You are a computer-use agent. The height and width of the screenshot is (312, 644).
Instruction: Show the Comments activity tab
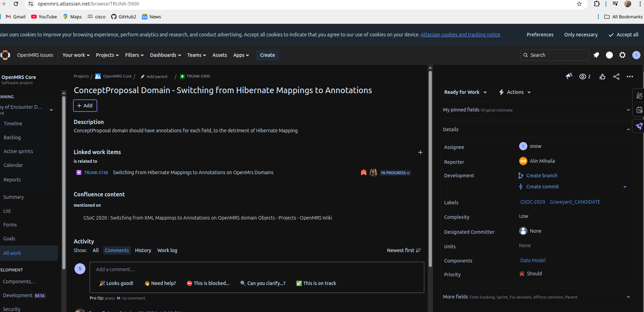point(117,250)
